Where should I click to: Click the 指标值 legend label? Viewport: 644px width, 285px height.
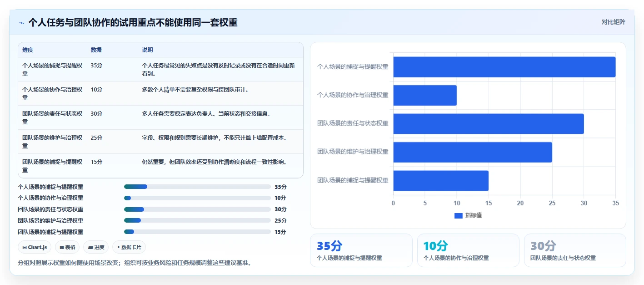(x=473, y=215)
